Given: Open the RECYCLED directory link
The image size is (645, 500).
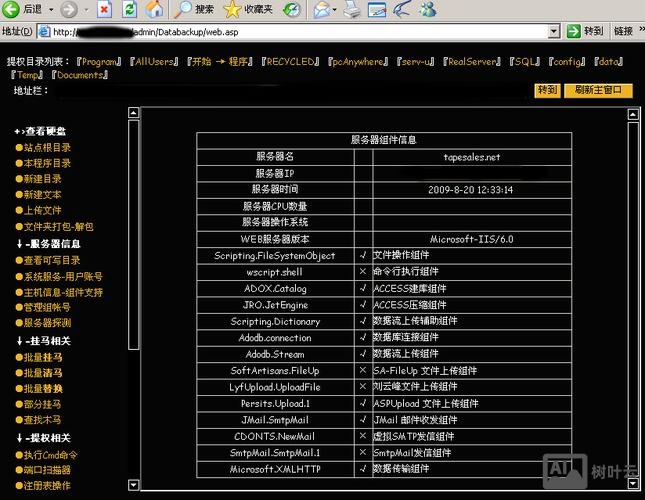Looking at the screenshot, I should coord(290,62).
